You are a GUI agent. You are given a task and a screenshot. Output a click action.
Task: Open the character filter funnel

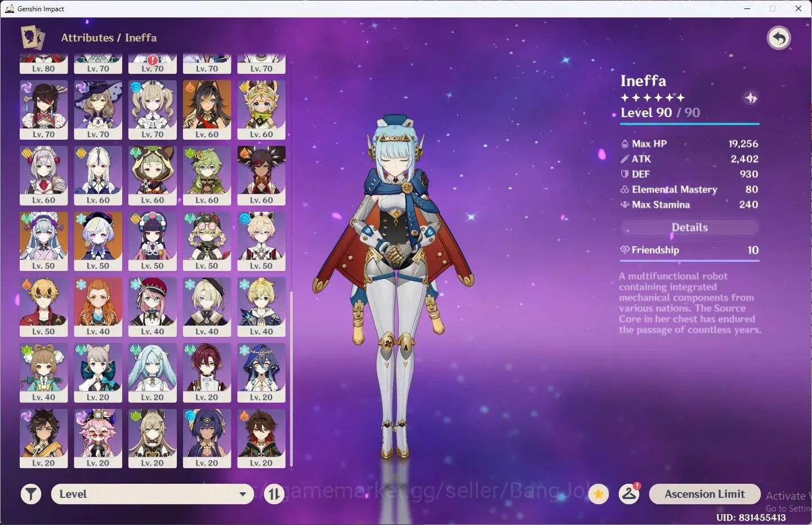pos(31,494)
